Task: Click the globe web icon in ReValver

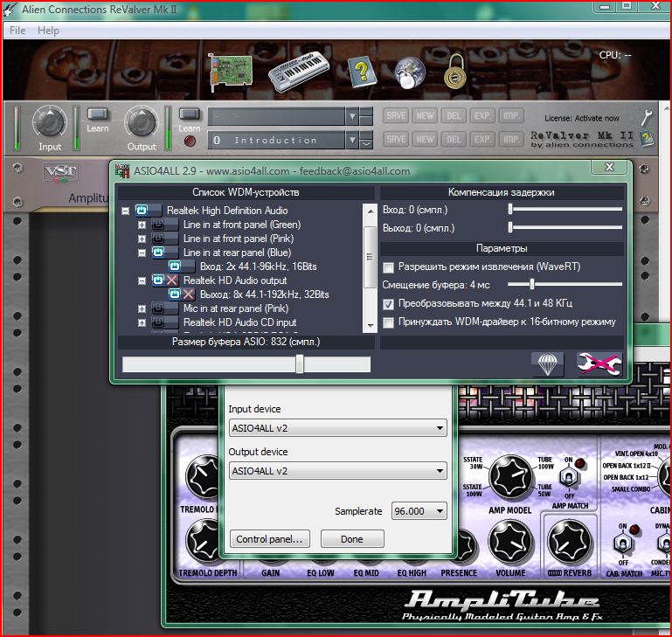Action: coord(410,73)
